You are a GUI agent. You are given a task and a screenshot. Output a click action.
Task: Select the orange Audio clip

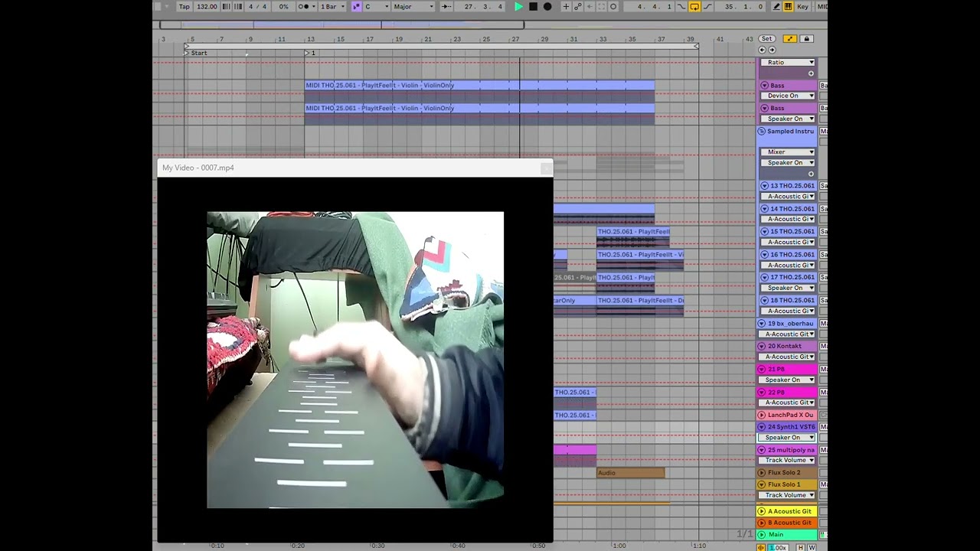[631, 473]
